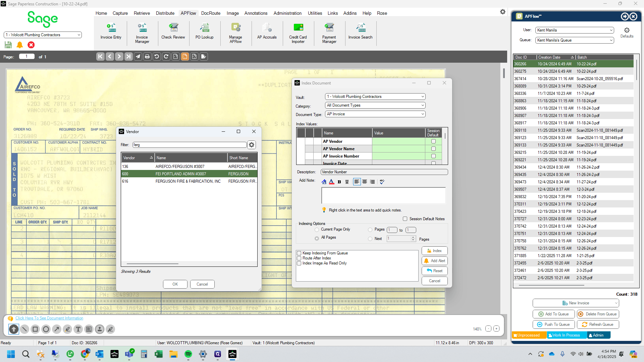Click the red cancel icon under the vault selector
This screenshot has width=644, height=362.
31,45
